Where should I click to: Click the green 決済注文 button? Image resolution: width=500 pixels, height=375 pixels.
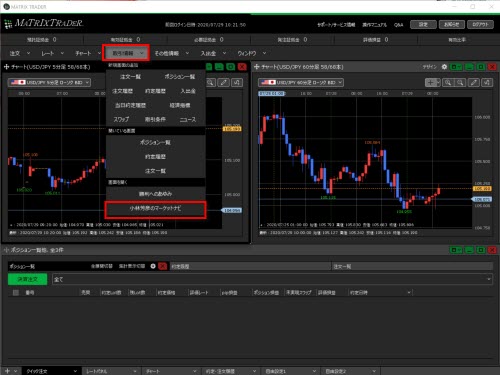point(27,279)
